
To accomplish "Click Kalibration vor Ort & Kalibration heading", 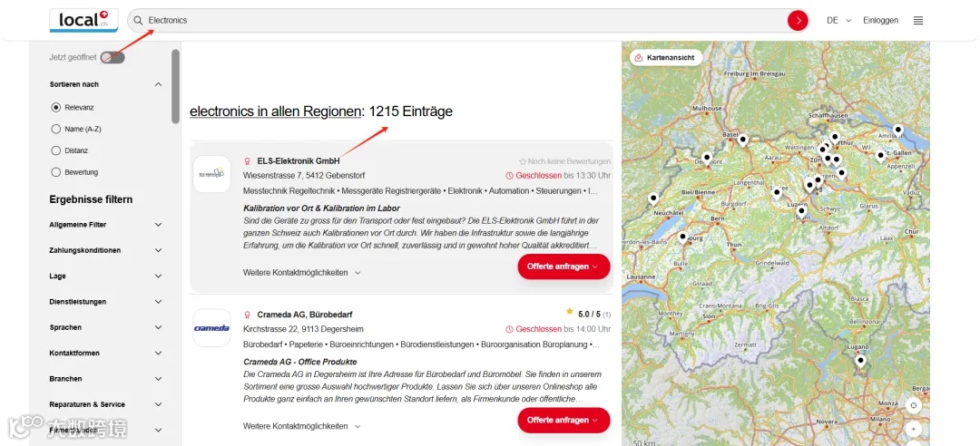I will point(321,208).
